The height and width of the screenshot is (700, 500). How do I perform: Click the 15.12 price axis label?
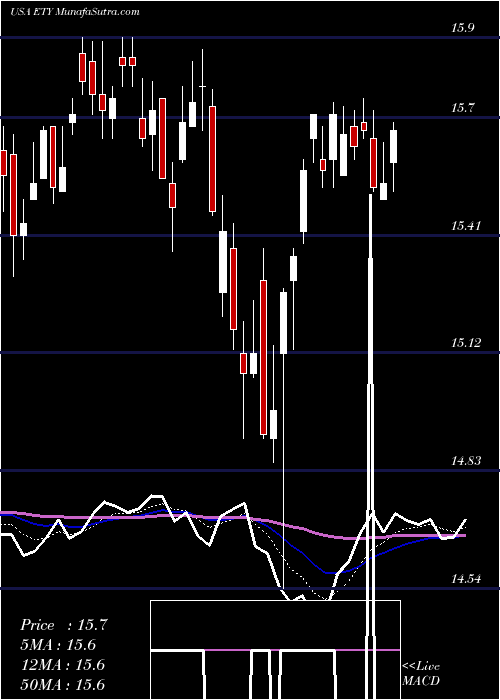pos(466,343)
